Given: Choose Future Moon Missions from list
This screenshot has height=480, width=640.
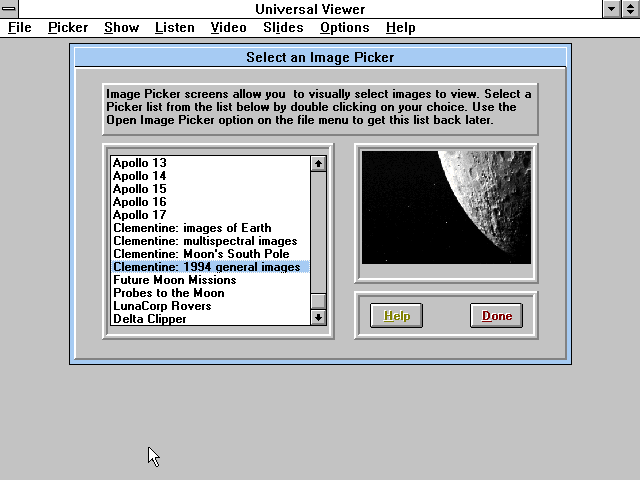Looking at the screenshot, I should [x=174, y=280].
